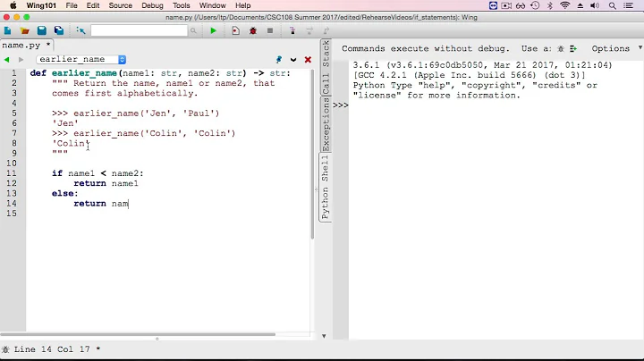Image resolution: width=644 pixels, height=361 pixels.
Task: Stop execution with the square stop icon
Action: pyautogui.click(x=270, y=30)
